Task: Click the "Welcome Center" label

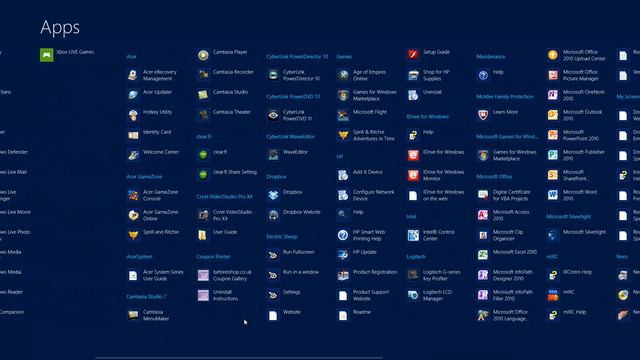Action: pyautogui.click(x=161, y=152)
